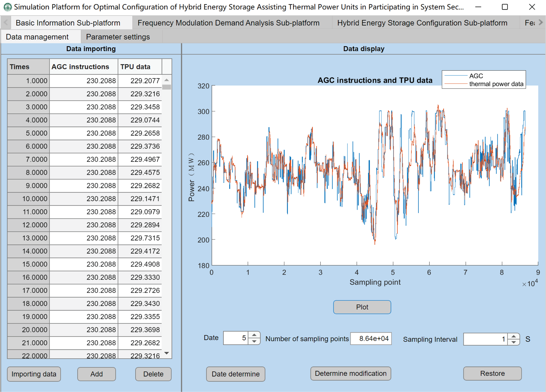This screenshot has width=546, height=392.
Task: Increase the Date spinner value
Action: [254, 335]
